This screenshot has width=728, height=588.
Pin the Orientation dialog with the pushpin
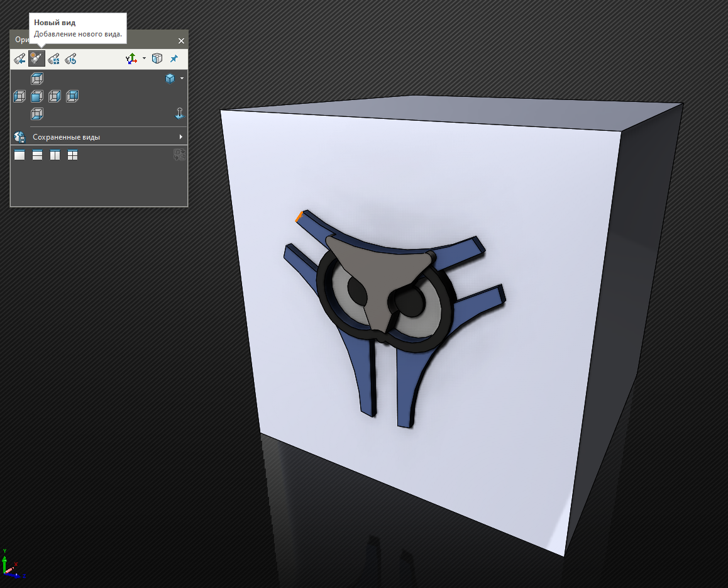(174, 58)
